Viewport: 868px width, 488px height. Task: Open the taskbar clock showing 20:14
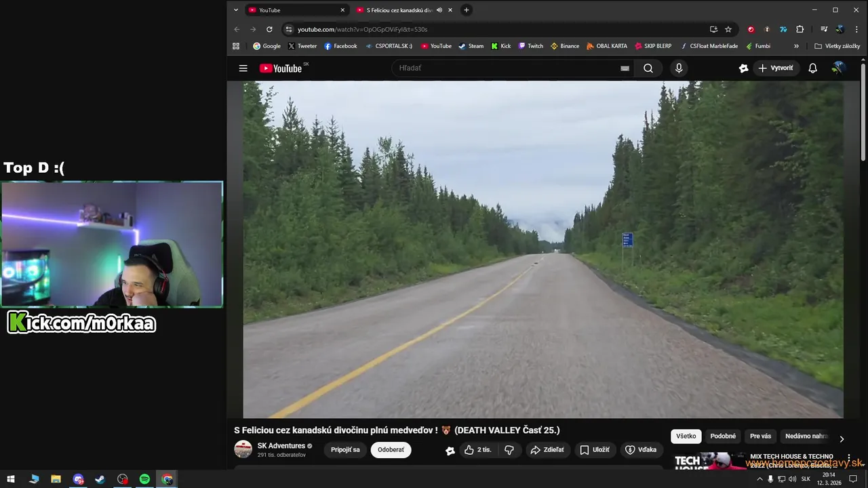pyautogui.click(x=829, y=479)
